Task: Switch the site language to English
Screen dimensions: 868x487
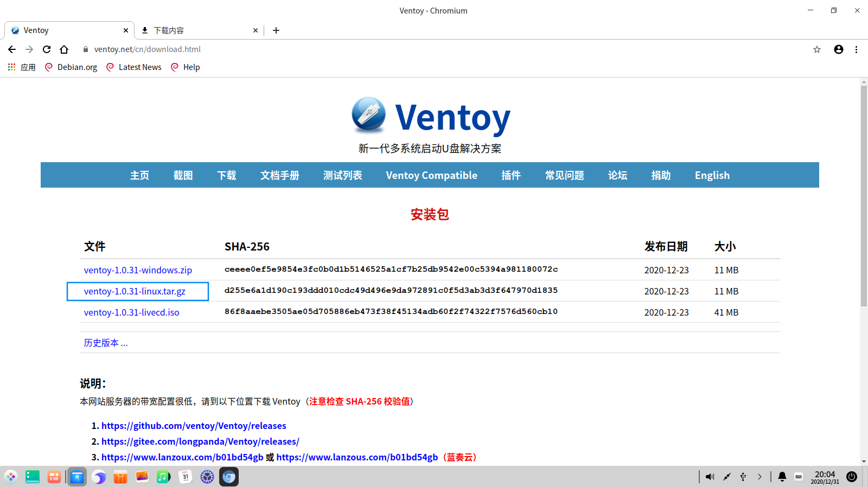Action: [712, 175]
